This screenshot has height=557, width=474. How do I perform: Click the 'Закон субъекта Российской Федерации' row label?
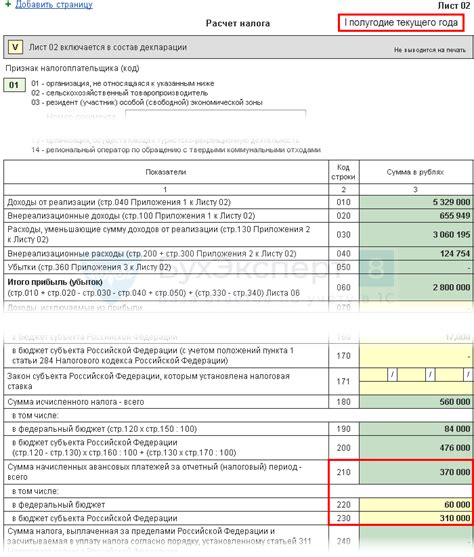(x=149, y=381)
